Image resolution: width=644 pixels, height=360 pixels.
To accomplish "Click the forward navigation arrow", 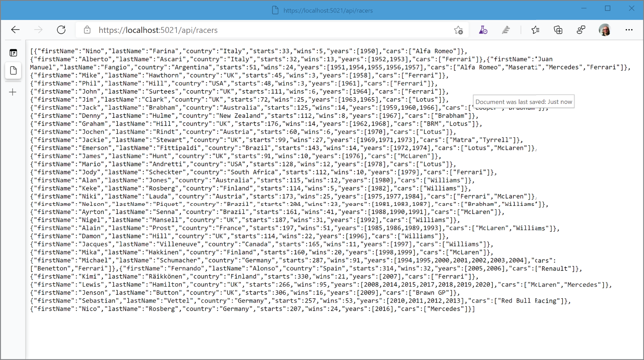I will (38, 30).
